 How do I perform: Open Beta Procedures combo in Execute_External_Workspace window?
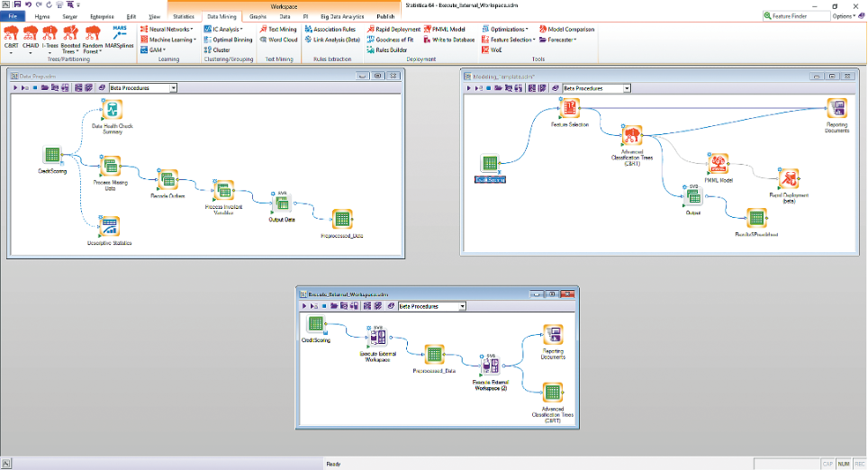[462, 306]
